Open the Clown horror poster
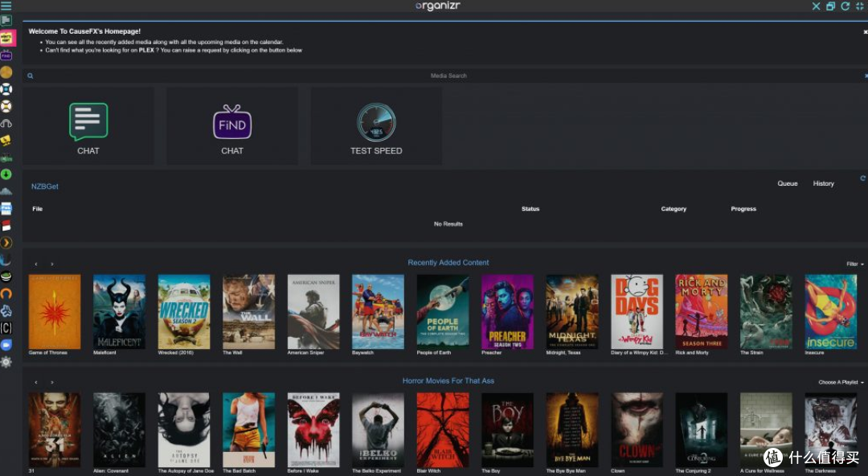The width and height of the screenshot is (868, 476). (x=637, y=430)
